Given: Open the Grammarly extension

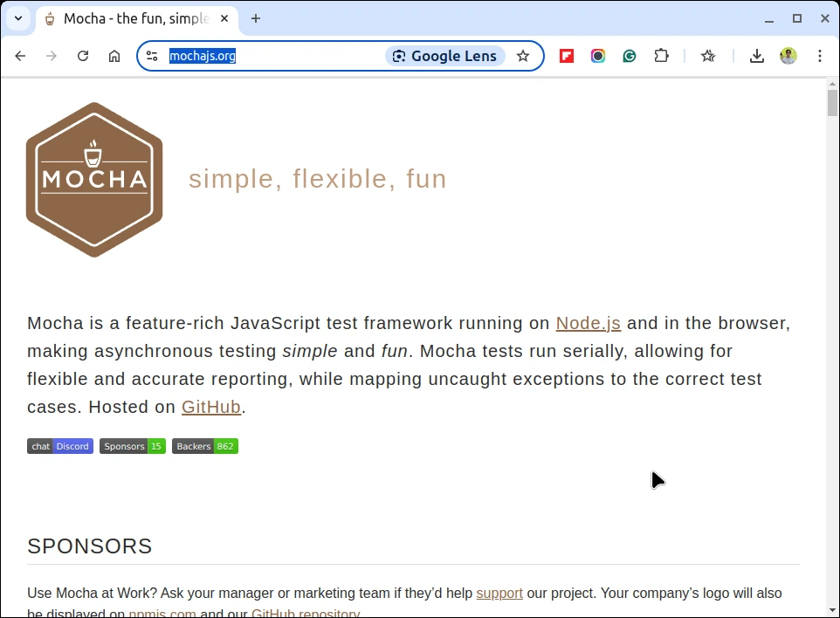Looking at the screenshot, I should click(630, 56).
